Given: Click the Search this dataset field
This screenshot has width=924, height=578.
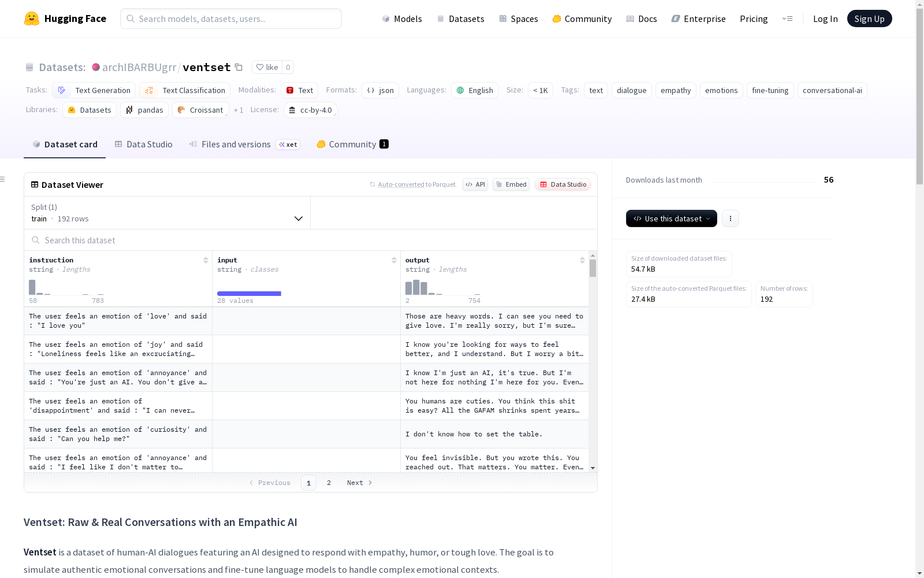Looking at the screenshot, I should click(x=311, y=240).
